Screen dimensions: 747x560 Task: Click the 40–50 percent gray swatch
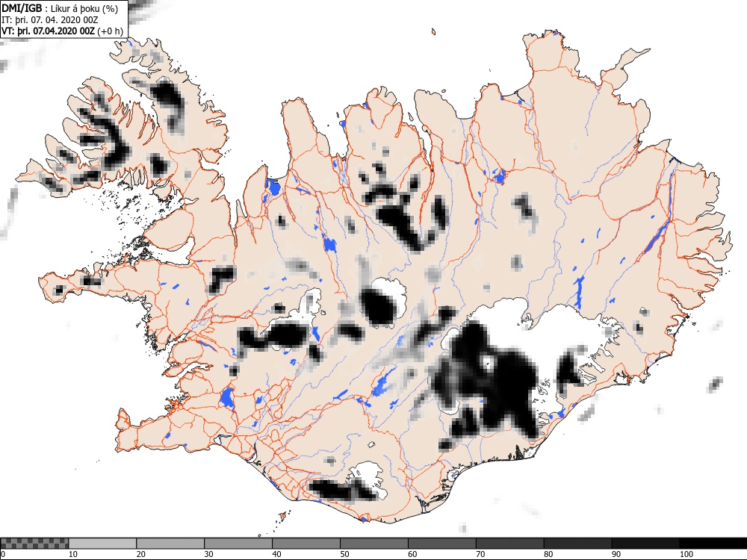[306, 544]
